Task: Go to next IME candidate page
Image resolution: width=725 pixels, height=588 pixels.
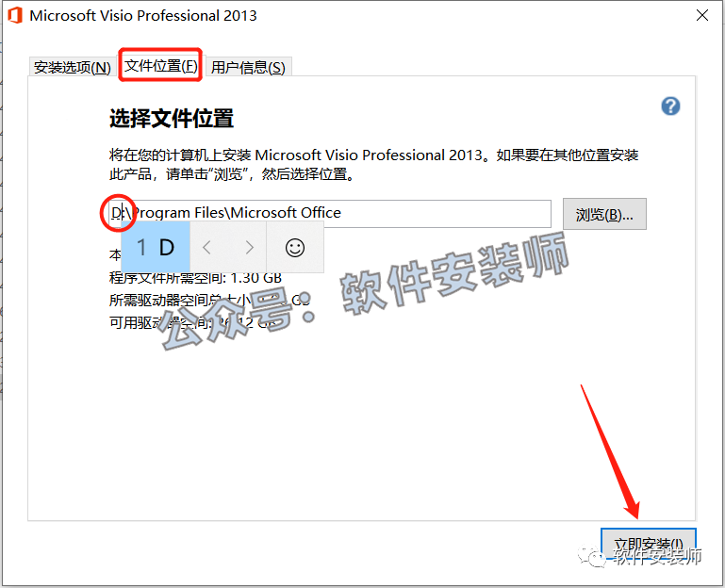Action: point(250,247)
